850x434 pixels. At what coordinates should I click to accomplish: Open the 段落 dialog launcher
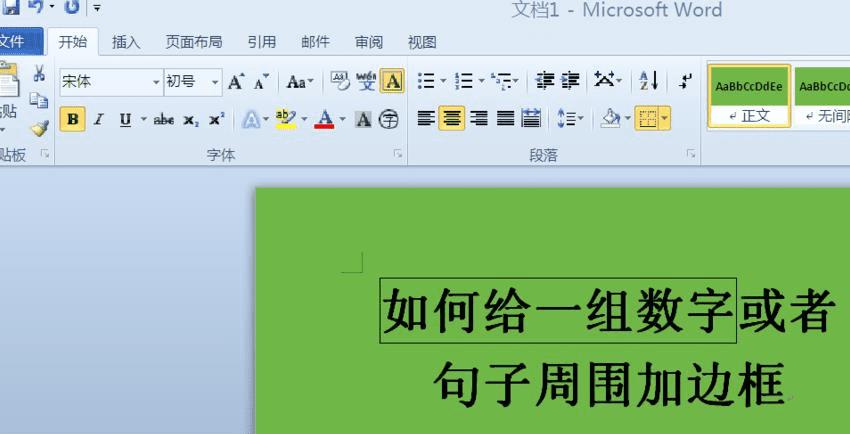tap(691, 154)
